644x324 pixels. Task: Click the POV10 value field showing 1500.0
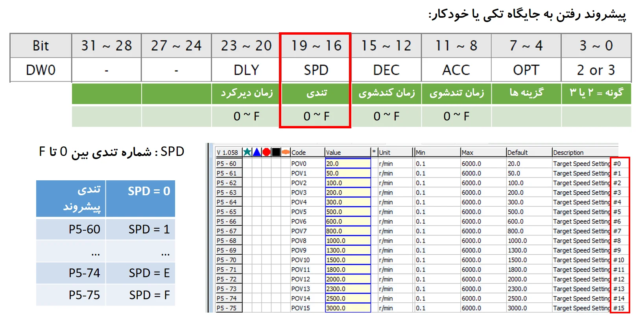[348, 260]
